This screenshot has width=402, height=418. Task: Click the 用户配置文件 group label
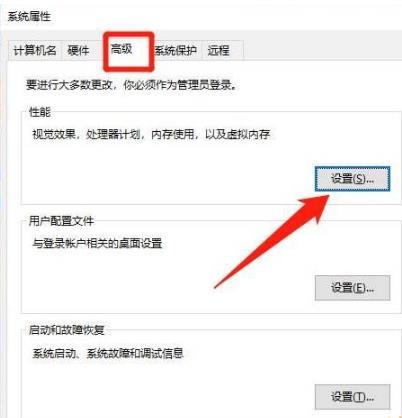[61, 221]
